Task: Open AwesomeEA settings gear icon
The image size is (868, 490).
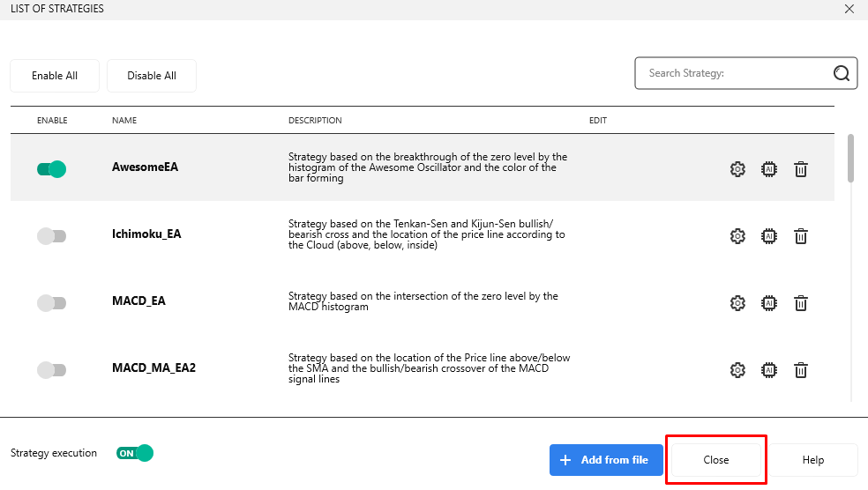Action: click(x=737, y=169)
